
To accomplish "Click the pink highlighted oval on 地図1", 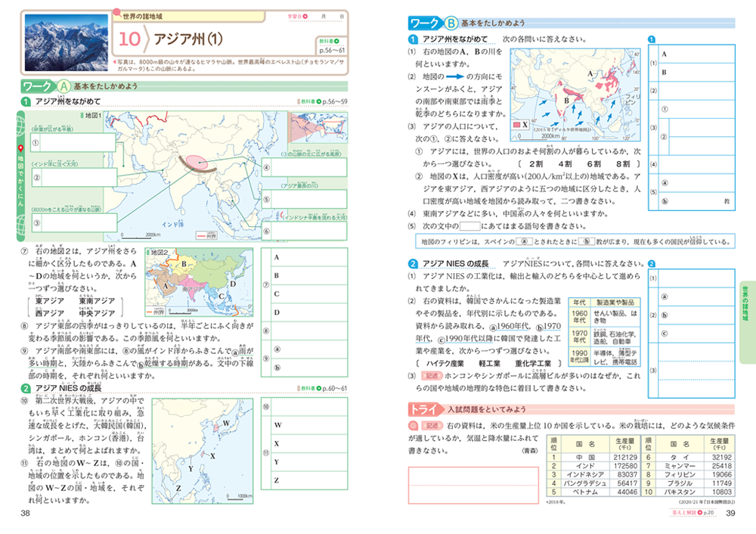I will (197, 162).
